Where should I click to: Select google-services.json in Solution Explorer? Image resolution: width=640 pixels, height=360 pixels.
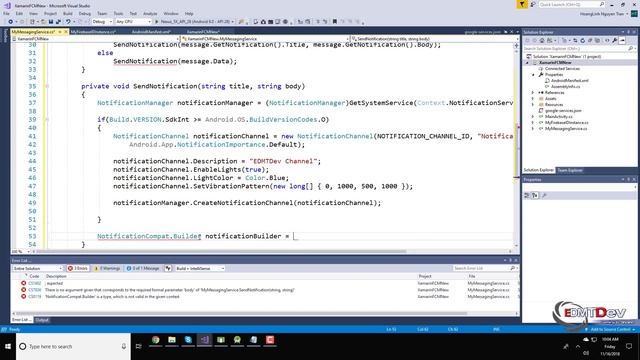(563, 111)
